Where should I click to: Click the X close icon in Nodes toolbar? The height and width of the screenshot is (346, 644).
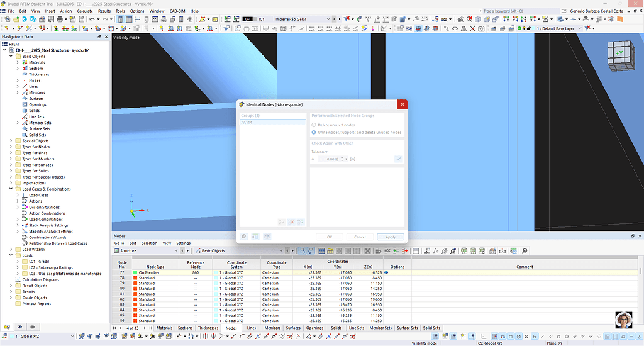click(x=367, y=250)
